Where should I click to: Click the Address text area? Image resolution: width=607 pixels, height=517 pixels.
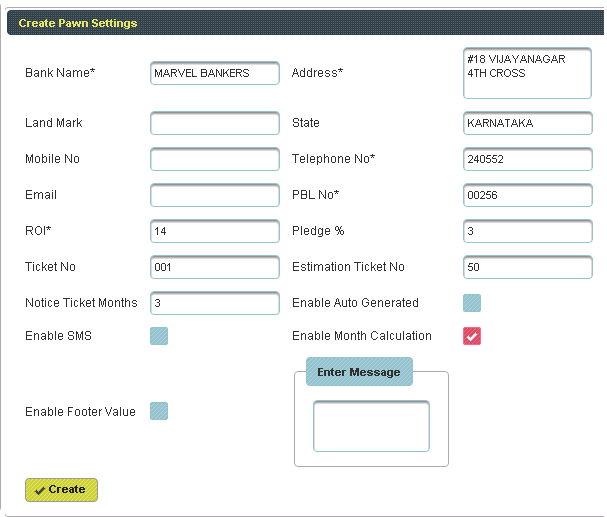coord(527,74)
